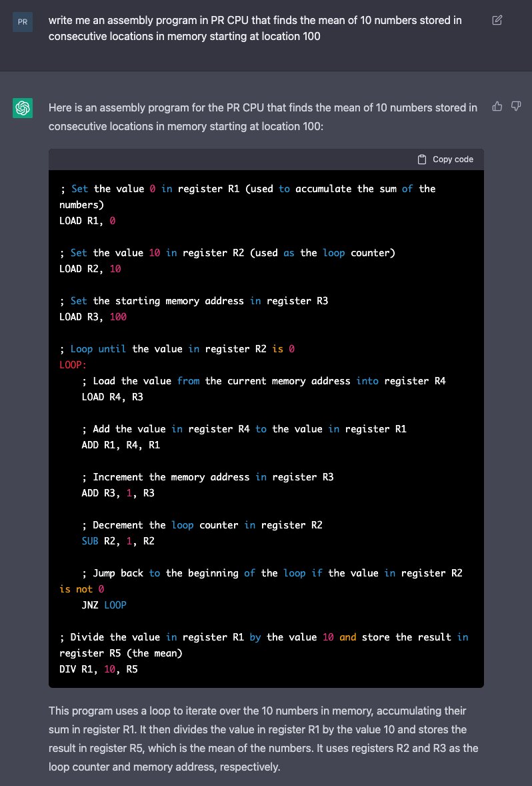Edit the user prompt message

[497, 20]
